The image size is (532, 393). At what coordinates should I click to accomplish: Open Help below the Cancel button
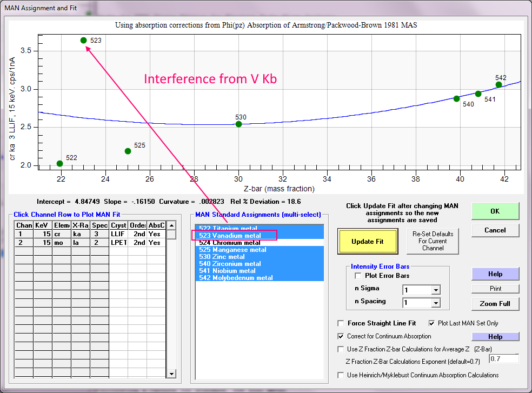495,274
